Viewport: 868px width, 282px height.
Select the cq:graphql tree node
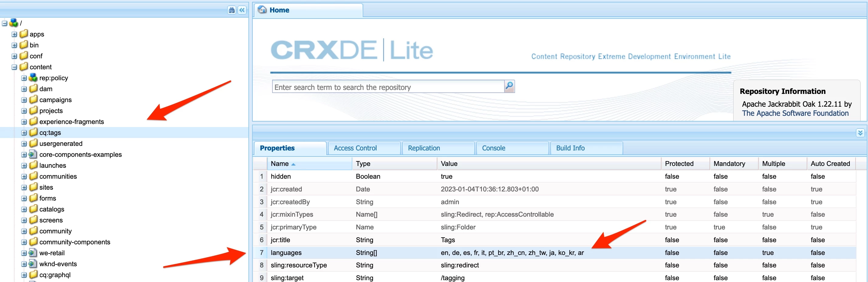pos(55,275)
